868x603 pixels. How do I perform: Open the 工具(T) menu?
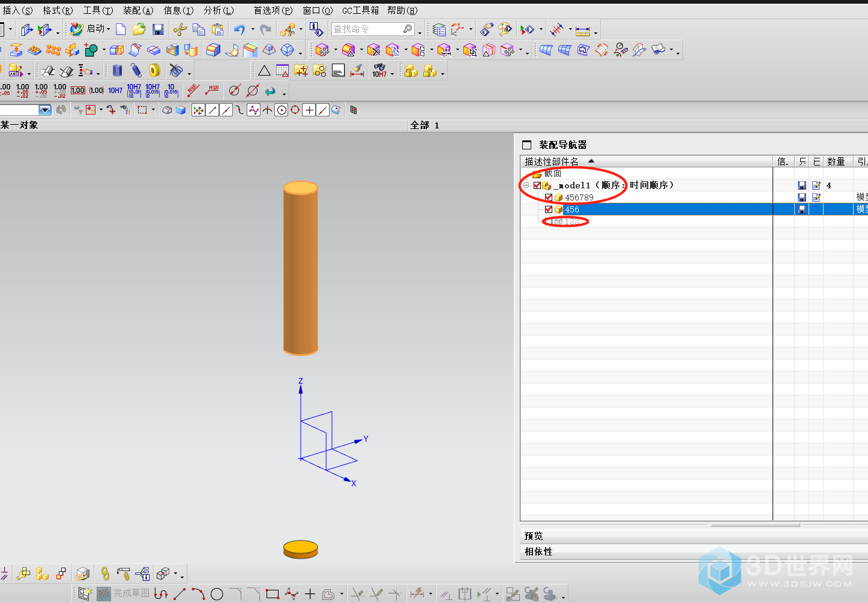(x=98, y=10)
